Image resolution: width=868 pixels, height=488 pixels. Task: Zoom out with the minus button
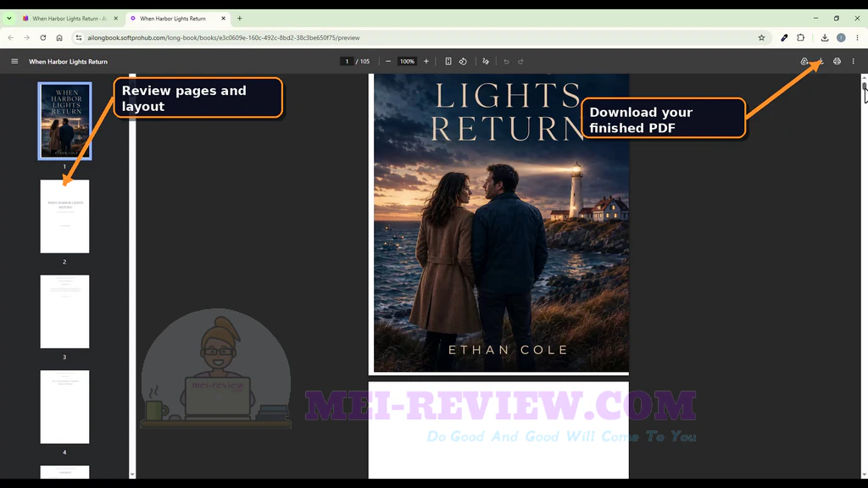point(388,61)
